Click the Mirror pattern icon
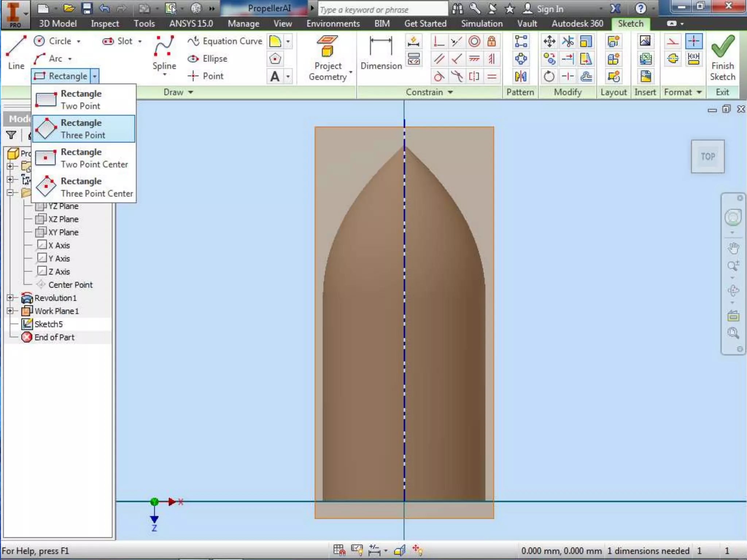Viewport: 747px width, 560px height. [x=520, y=77]
